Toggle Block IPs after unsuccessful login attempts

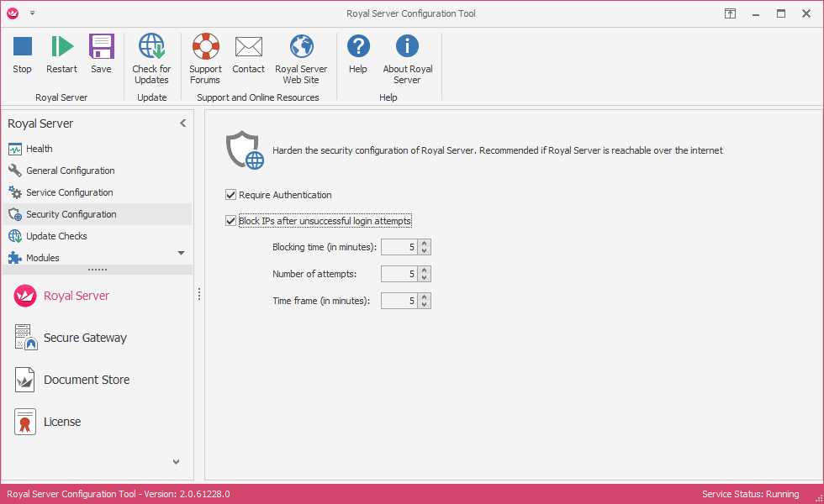[230, 221]
